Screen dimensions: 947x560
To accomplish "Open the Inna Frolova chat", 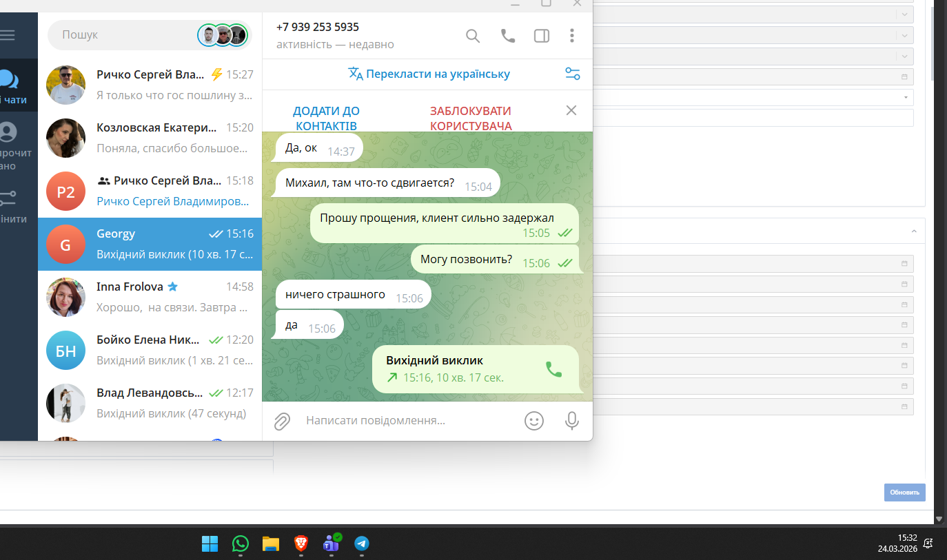I will click(150, 297).
